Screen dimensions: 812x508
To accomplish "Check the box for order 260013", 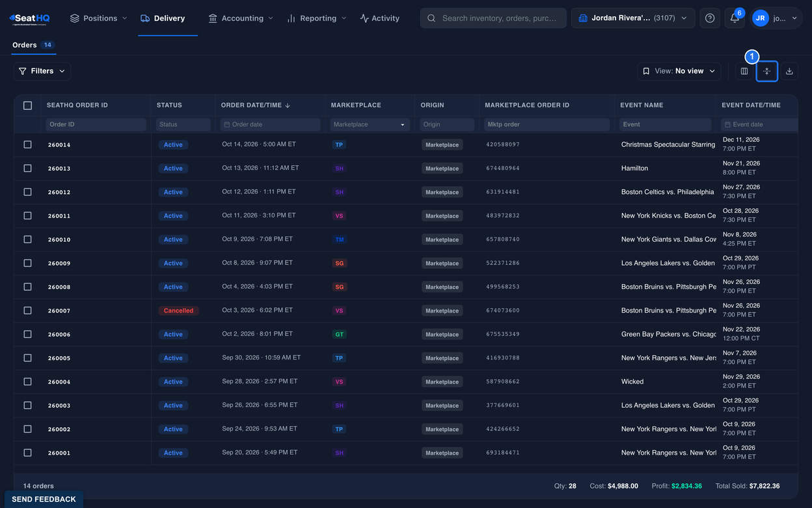I will [27, 168].
